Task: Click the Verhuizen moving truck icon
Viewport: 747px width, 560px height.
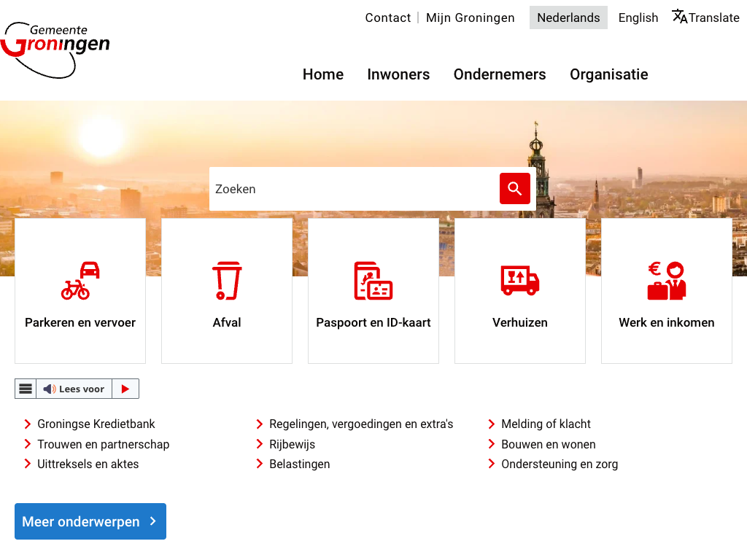Action: (x=520, y=281)
